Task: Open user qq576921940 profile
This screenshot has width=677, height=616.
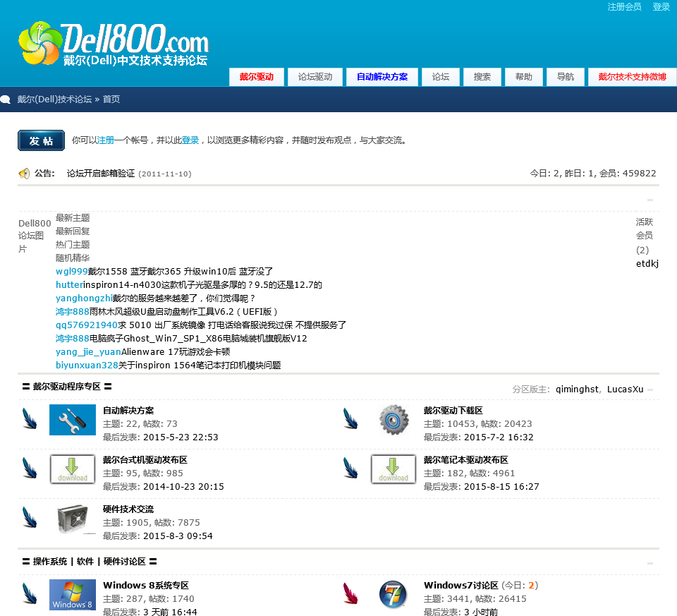Action: 87,325
